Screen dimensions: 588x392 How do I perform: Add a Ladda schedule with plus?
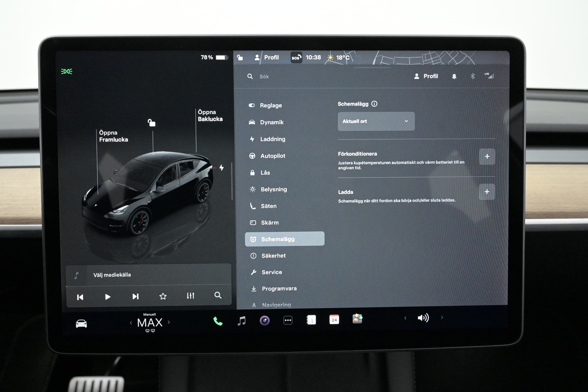[486, 192]
